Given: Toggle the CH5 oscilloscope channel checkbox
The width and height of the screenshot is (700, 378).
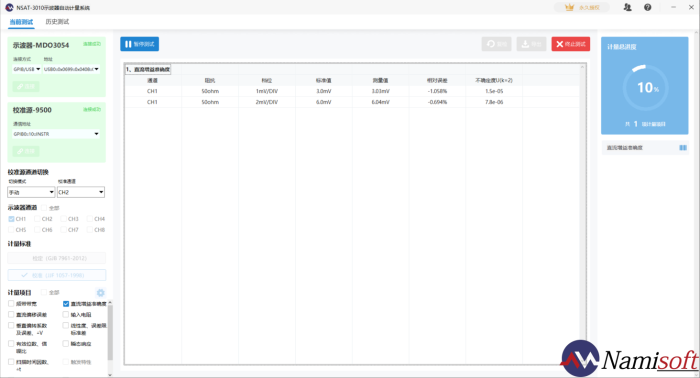Looking at the screenshot, I should tap(11, 230).
